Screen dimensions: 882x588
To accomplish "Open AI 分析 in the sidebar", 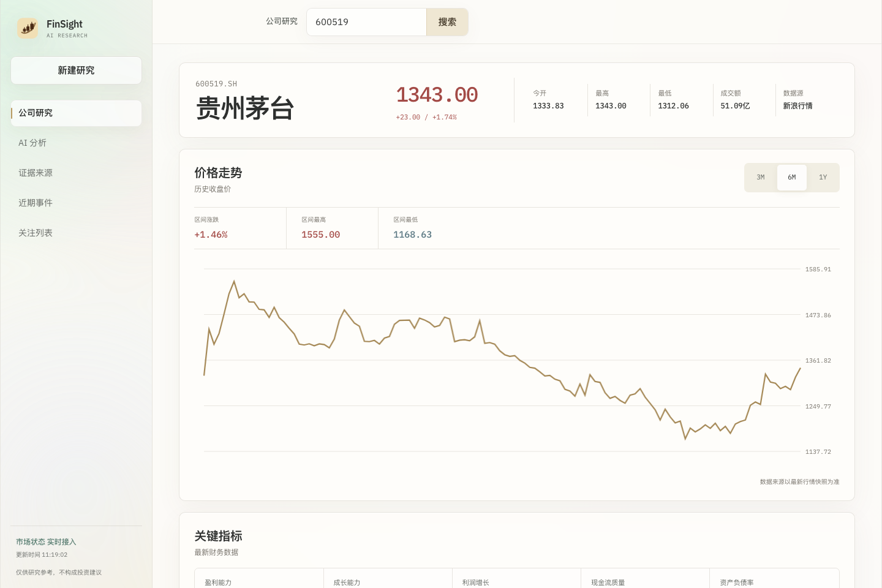I will (x=76, y=143).
